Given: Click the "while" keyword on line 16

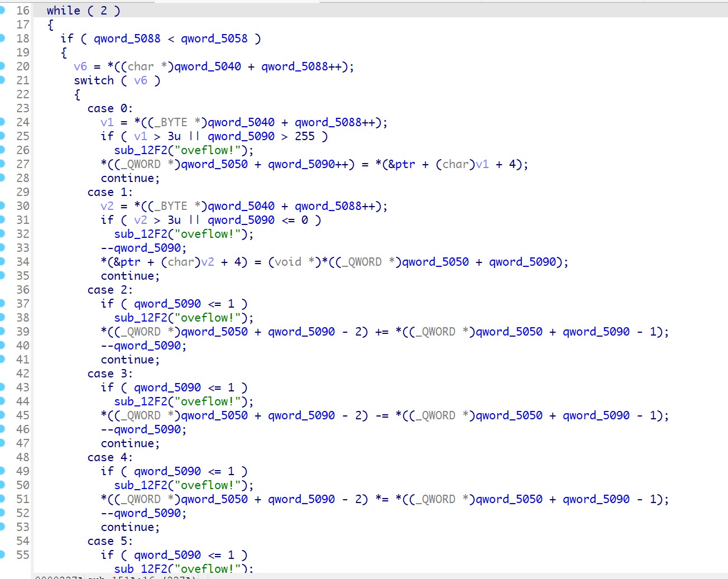Looking at the screenshot, I should (63, 11).
